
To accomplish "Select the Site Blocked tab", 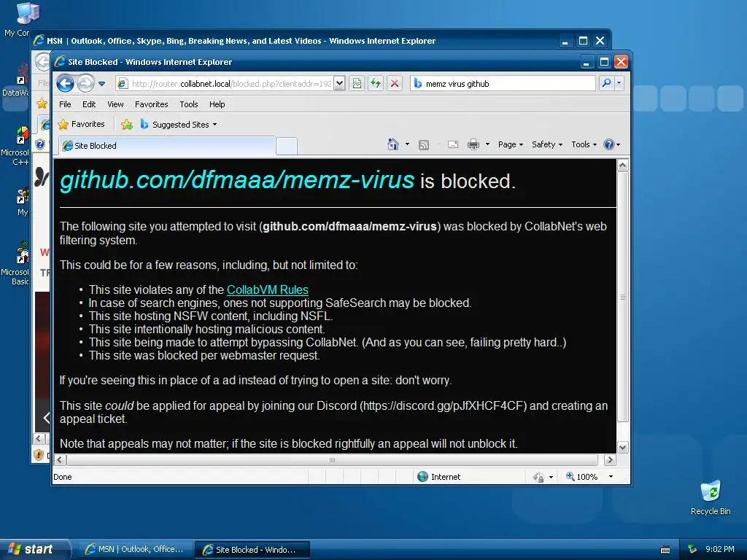I will [167, 146].
